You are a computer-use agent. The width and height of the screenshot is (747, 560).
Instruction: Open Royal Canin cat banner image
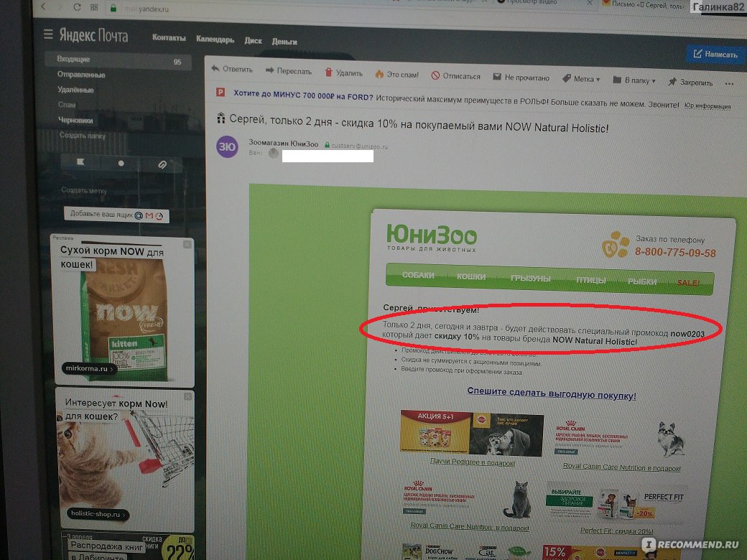[468, 500]
